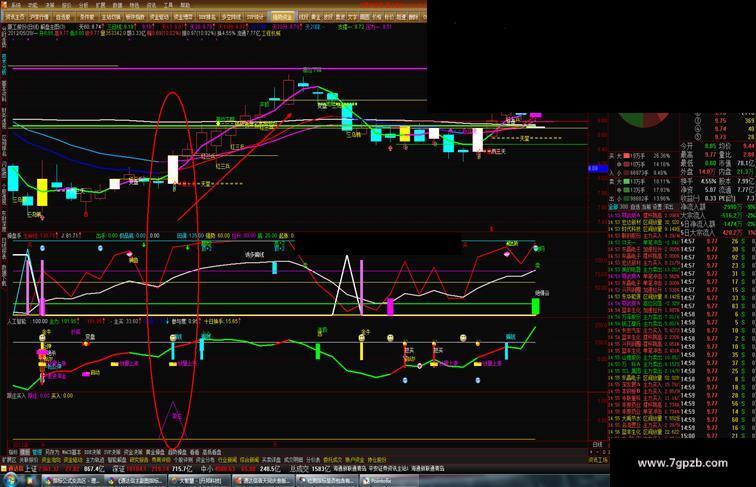Screen dimensions: 756x487
Task: Click the 设置 tab in right panel
Action: click(657, 207)
